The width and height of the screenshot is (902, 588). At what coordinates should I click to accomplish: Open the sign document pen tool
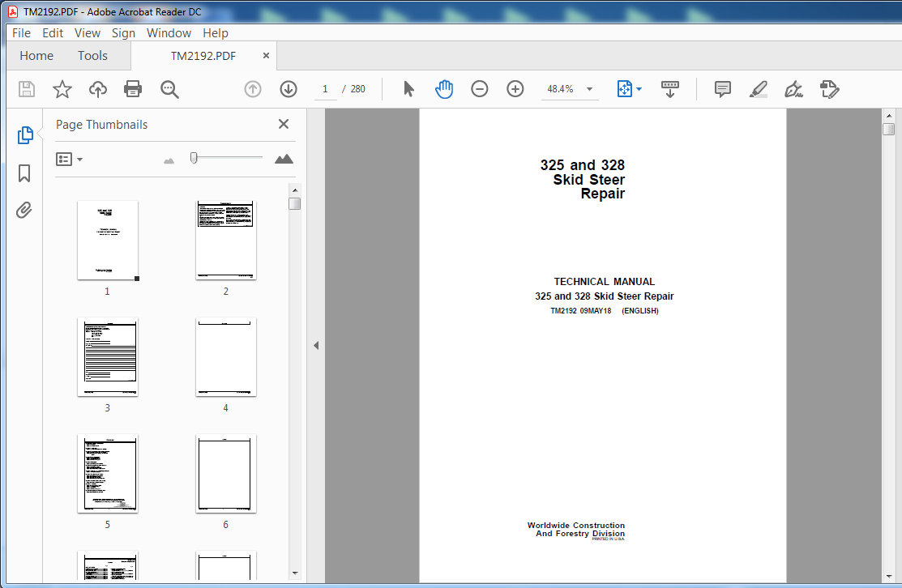click(794, 89)
